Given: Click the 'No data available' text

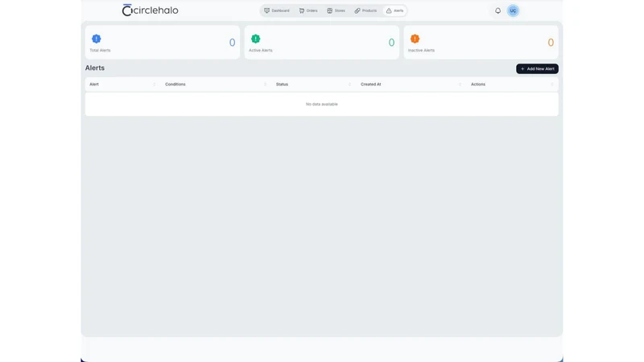Looking at the screenshot, I should [x=321, y=105].
